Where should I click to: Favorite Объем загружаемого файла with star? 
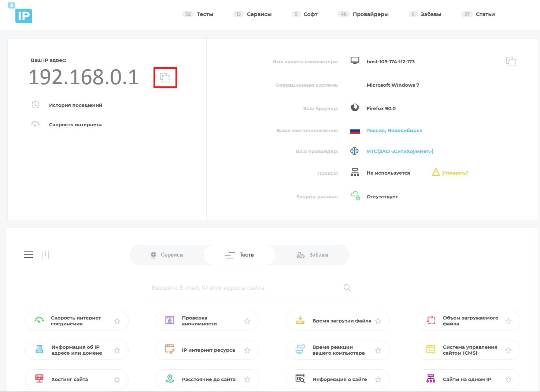coord(508,321)
